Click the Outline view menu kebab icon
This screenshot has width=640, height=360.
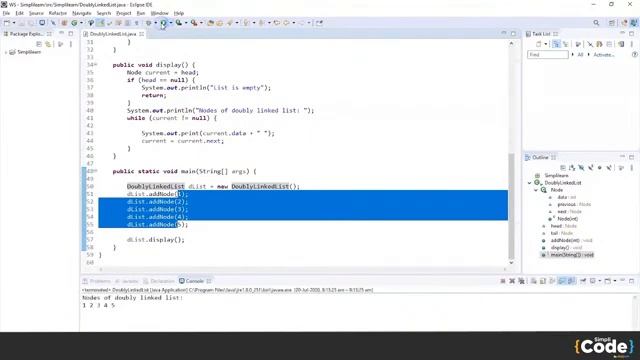[631, 167]
